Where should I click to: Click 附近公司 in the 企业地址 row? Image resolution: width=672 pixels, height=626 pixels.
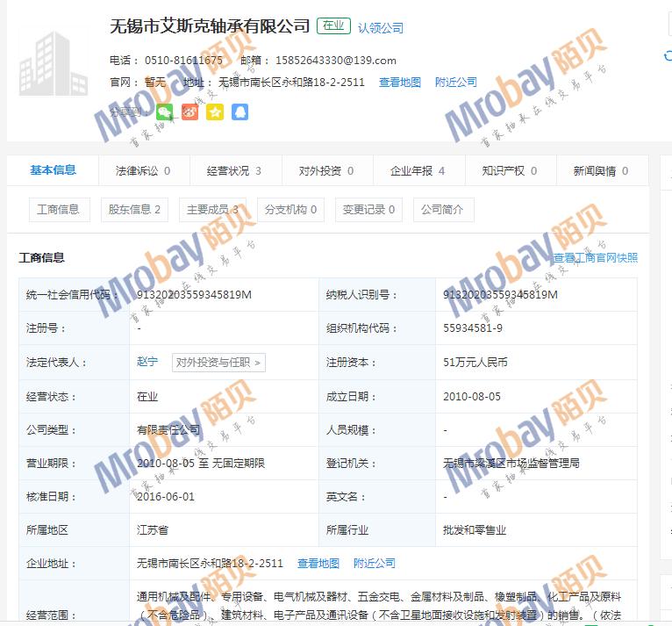tap(375, 564)
